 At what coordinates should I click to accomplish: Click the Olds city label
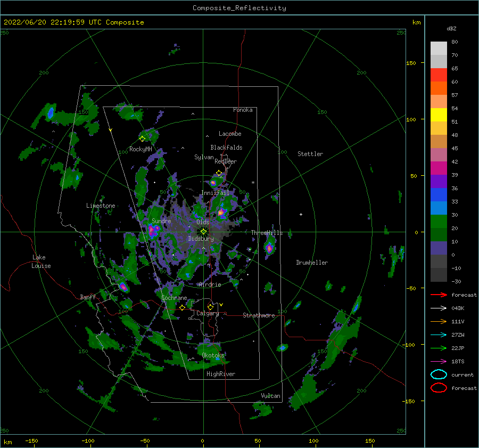click(x=203, y=222)
